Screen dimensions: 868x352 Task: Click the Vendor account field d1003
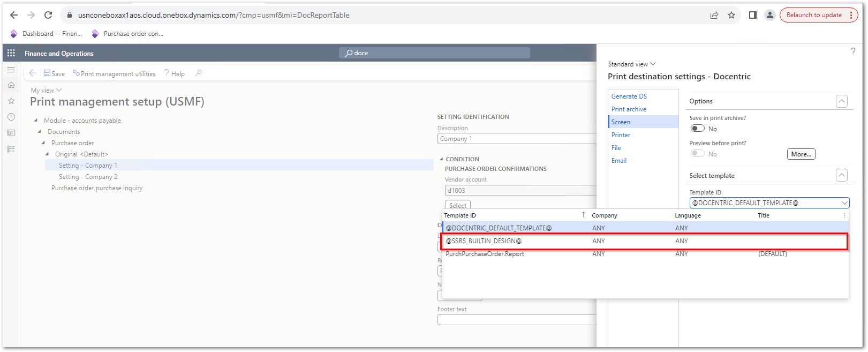[520, 191]
